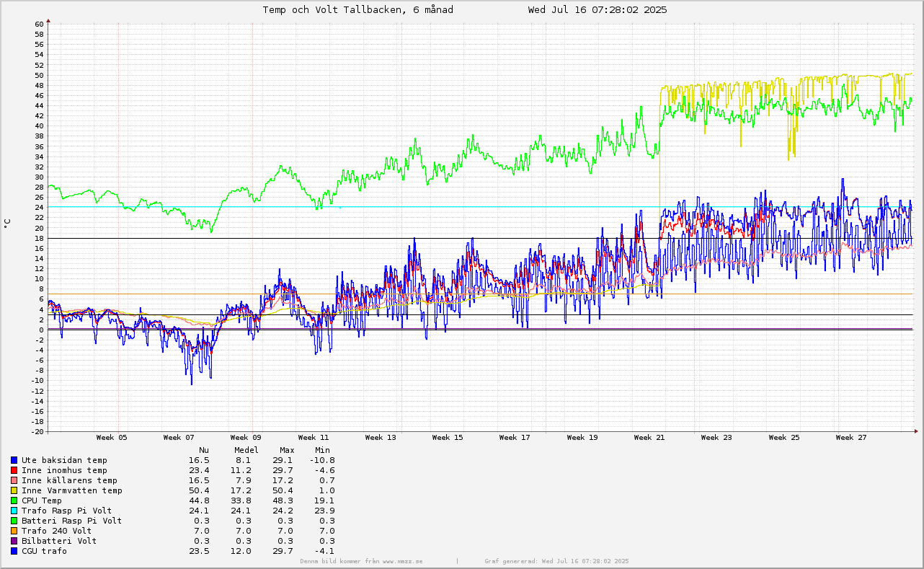Click the Nu value 23.5 for CGU trafo

pyautogui.click(x=199, y=551)
